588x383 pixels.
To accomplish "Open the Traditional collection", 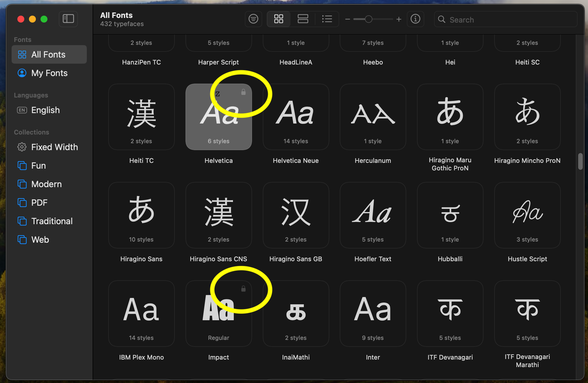I will point(52,221).
